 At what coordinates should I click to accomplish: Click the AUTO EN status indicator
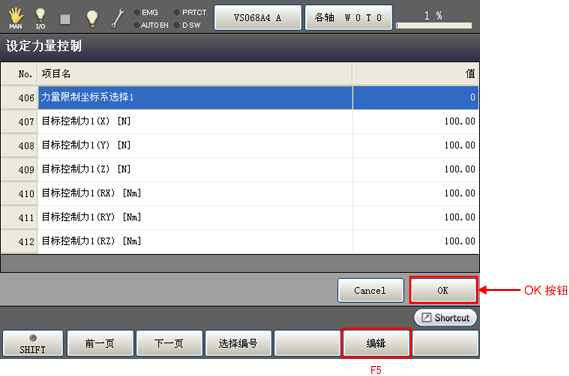pyautogui.click(x=151, y=25)
